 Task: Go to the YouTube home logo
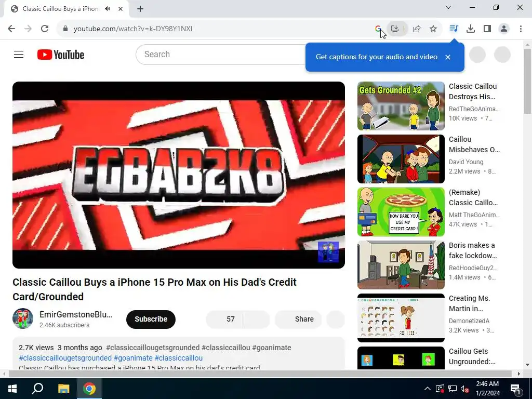[61, 55]
